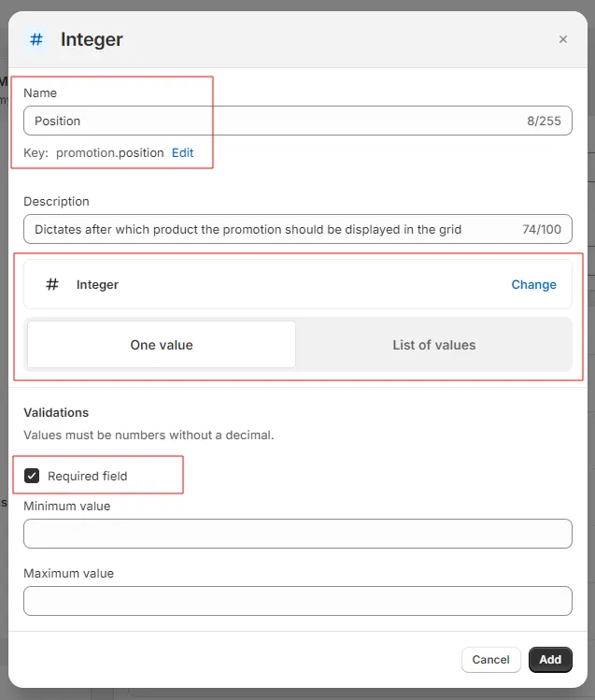The image size is (595, 700).
Task: Click the Required field label text
Action: click(88, 476)
